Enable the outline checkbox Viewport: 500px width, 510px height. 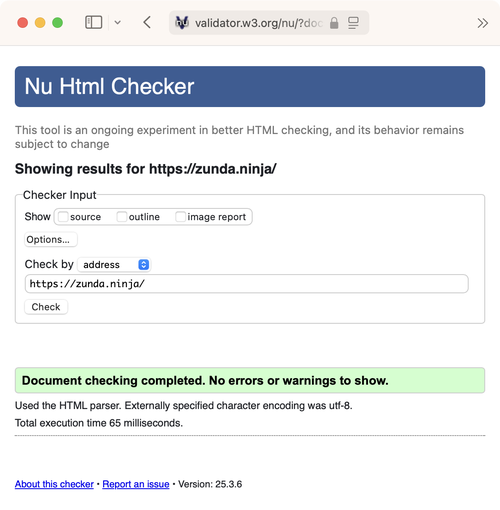click(x=122, y=217)
